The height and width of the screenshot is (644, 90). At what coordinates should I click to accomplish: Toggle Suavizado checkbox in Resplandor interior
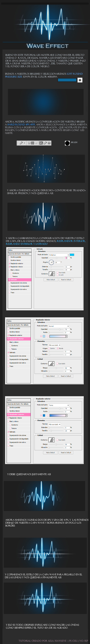57,363
